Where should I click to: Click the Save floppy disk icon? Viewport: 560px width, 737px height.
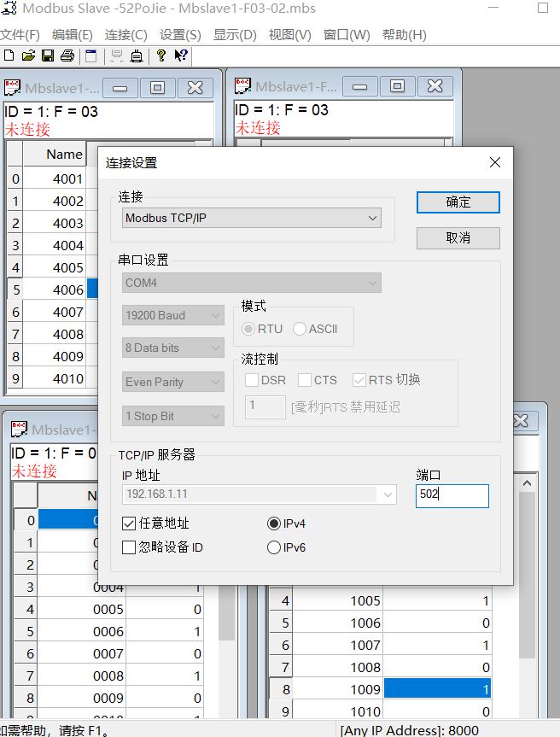pyautogui.click(x=48, y=56)
